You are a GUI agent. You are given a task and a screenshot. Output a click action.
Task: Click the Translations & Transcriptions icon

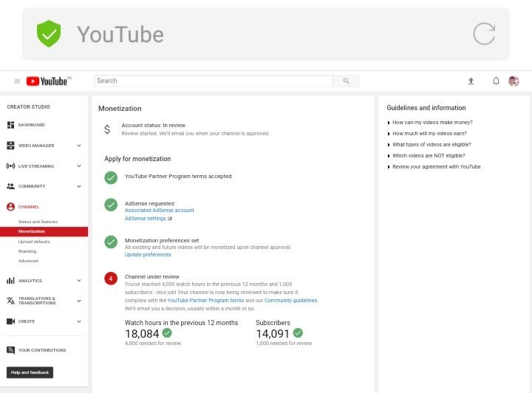(x=10, y=301)
